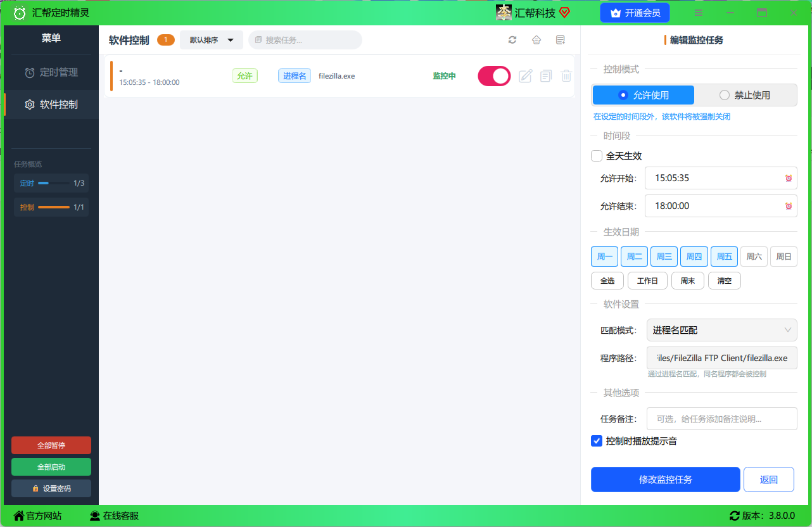This screenshot has width=812, height=527.
Task: Open the hamburger menu in title bar
Action: tap(699, 13)
